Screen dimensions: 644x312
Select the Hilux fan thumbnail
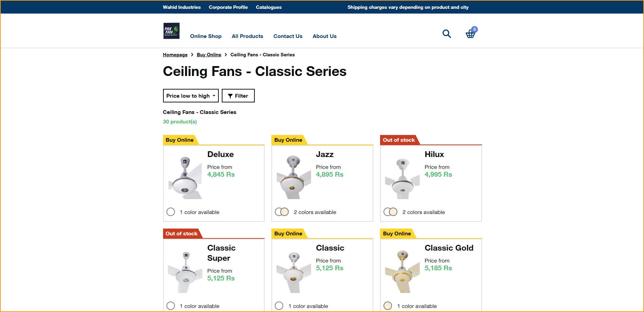pyautogui.click(x=402, y=178)
